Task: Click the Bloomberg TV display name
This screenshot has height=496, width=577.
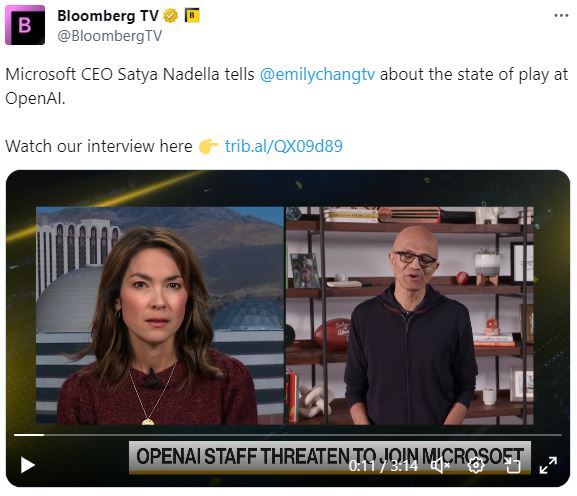Action: [108, 16]
